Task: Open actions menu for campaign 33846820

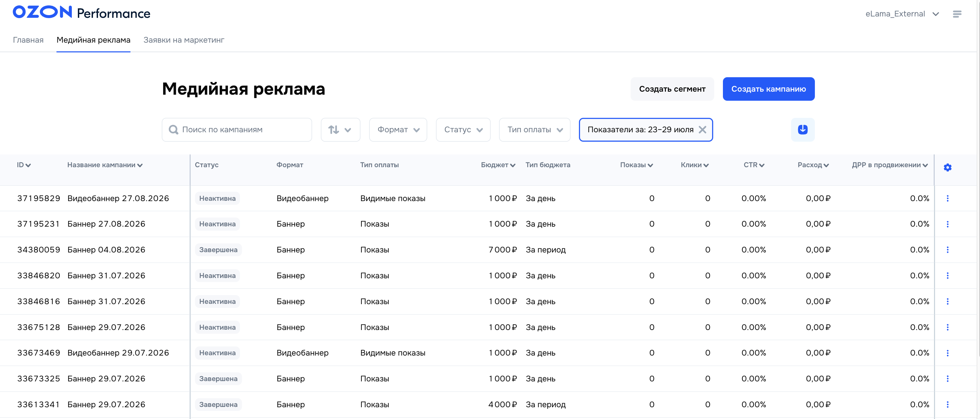Action: (948, 276)
